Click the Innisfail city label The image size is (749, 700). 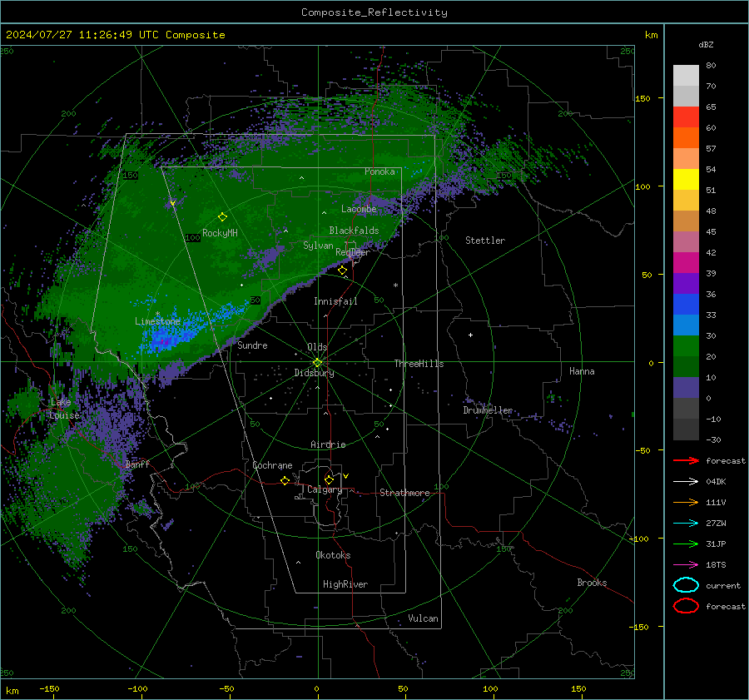pos(335,301)
